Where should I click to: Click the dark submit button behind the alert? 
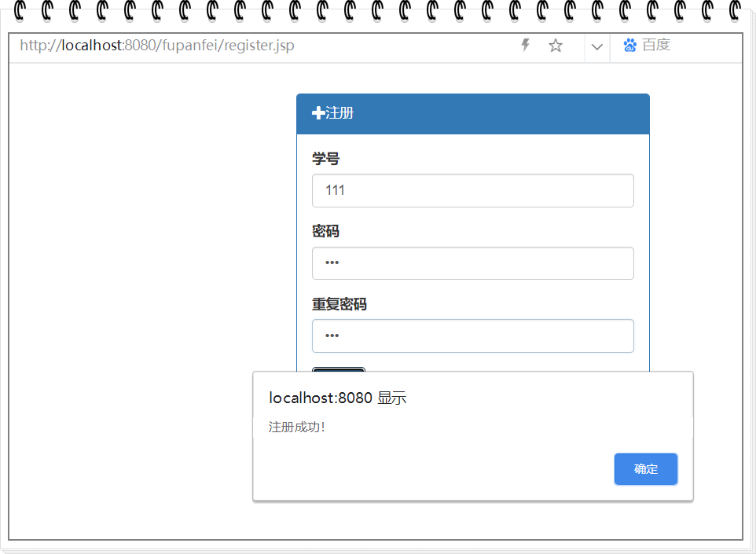click(339, 369)
